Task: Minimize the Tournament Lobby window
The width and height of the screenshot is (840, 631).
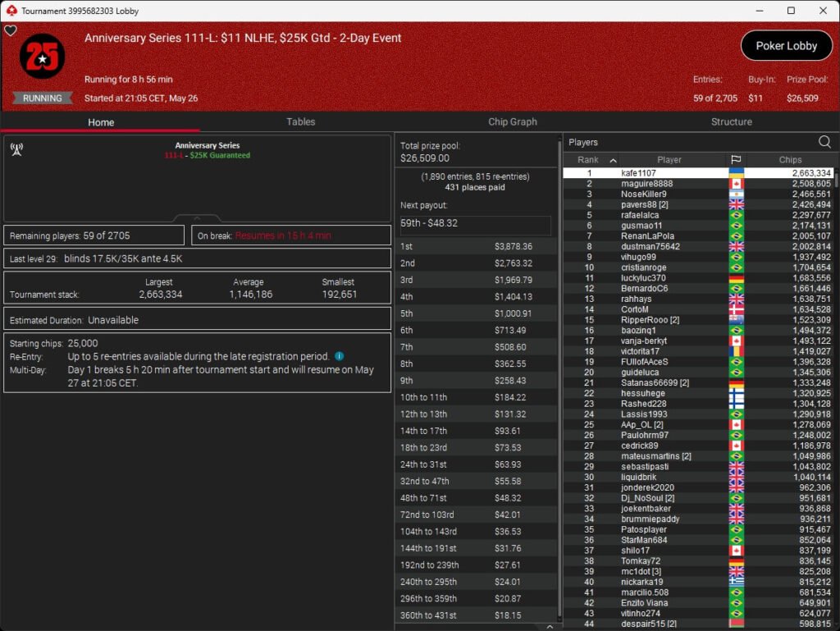Action: [759, 11]
